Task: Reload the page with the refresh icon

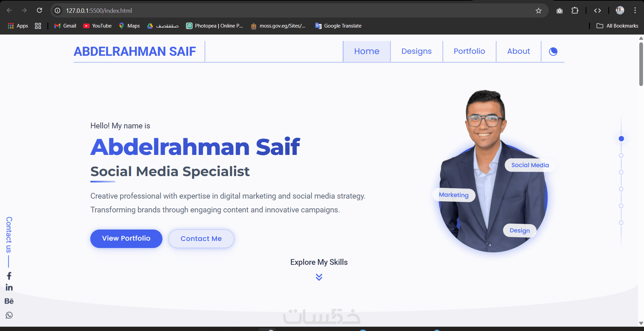Action: pyautogui.click(x=39, y=10)
